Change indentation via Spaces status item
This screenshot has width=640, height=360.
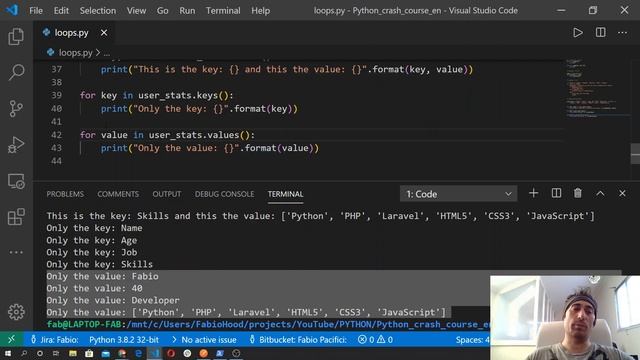472,339
